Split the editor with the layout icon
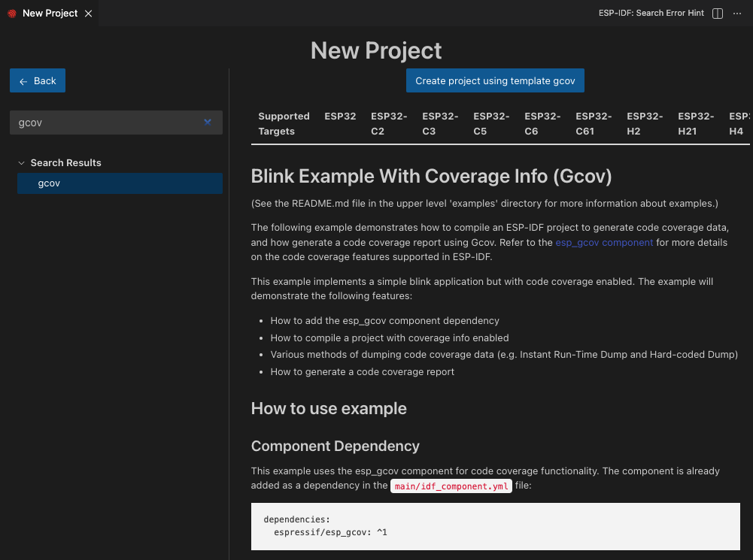Image resolution: width=753 pixels, height=560 pixels. [718, 14]
